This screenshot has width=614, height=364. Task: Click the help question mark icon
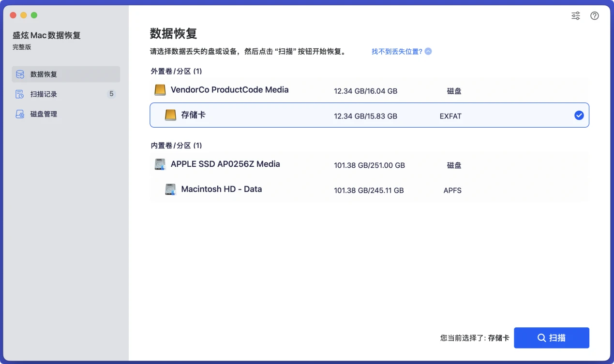tap(595, 15)
